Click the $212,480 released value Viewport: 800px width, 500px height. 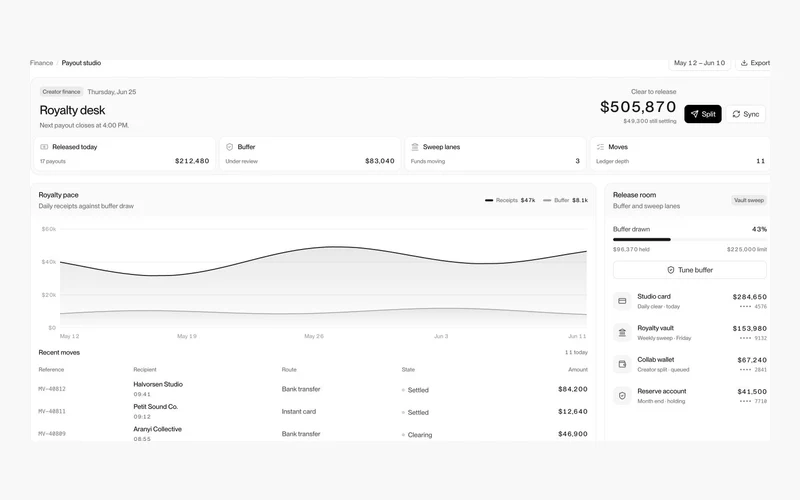coord(192,161)
